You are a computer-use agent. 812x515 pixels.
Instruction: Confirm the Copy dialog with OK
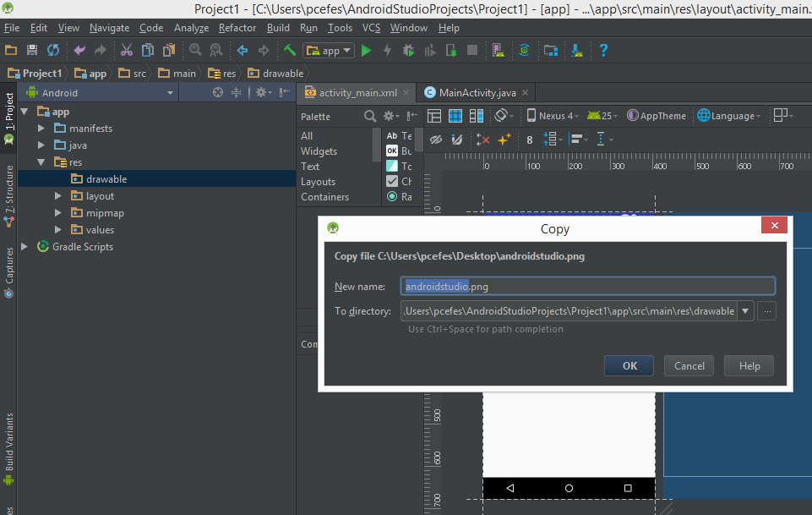(628, 365)
